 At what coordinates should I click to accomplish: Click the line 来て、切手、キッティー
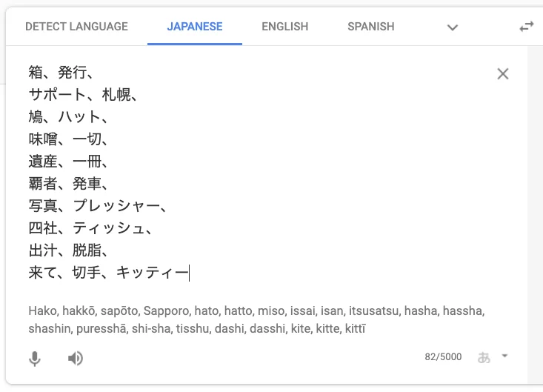coord(108,273)
